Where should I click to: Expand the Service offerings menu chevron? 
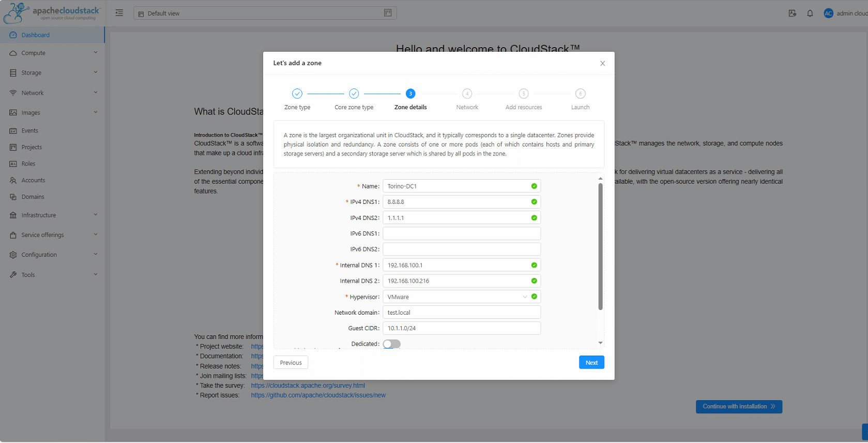(x=96, y=234)
